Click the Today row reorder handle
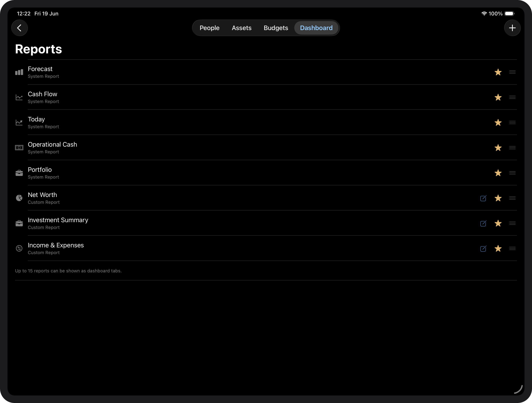This screenshot has width=532, height=403. tap(512, 123)
